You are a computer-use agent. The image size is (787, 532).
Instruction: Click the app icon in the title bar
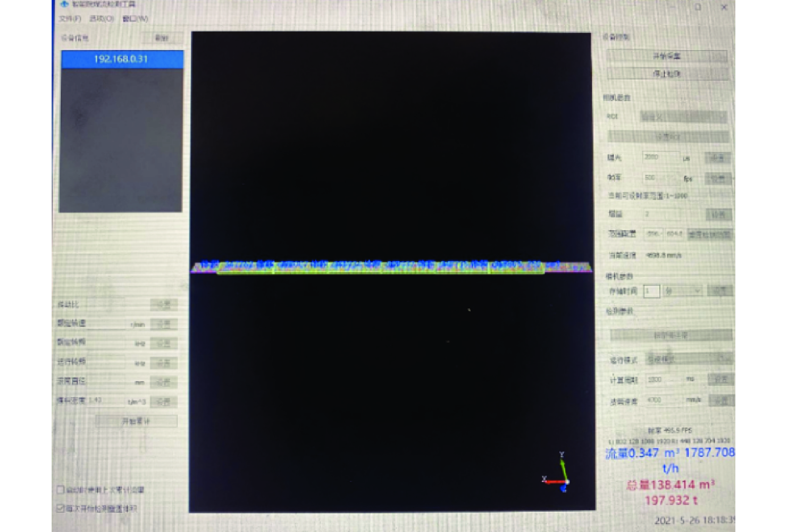pos(64,4)
